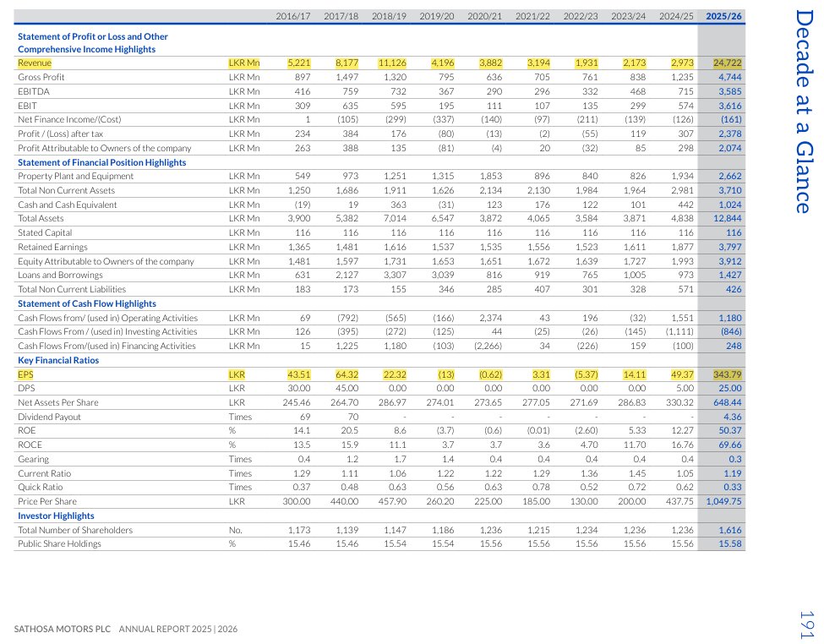Click Retained Earnings value 3,797
The width and height of the screenshot is (824, 644).
tap(730, 247)
